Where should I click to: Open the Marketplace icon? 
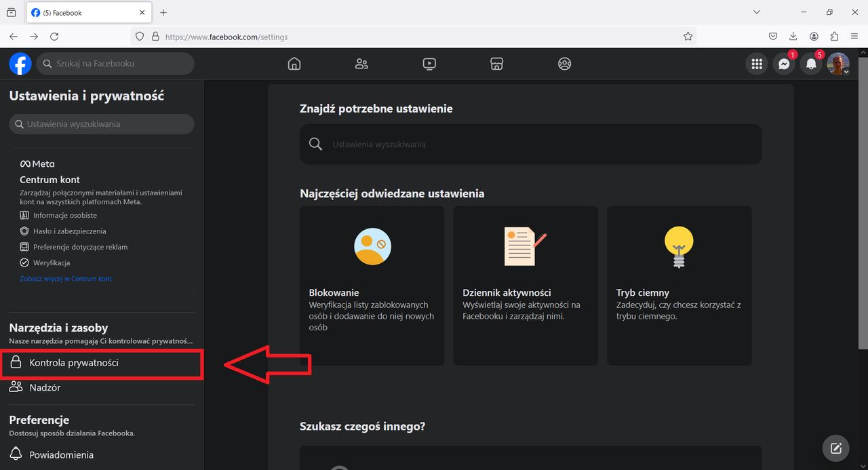pyautogui.click(x=497, y=64)
